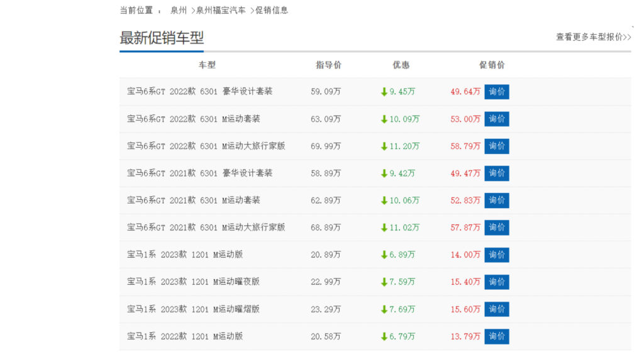Inquire about the 13.79万 promotion price

(x=497, y=337)
